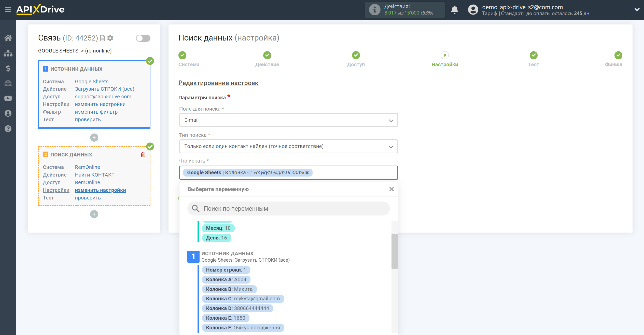
Task: Open the connections sitemap icon
Action: pyautogui.click(x=8, y=53)
